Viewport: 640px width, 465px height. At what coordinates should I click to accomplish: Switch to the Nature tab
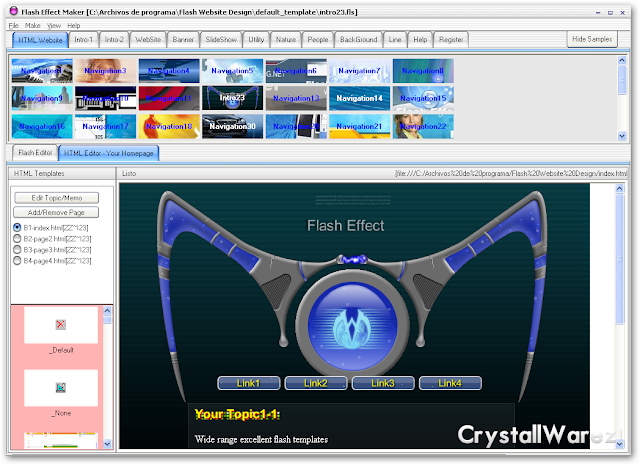tap(286, 40)
